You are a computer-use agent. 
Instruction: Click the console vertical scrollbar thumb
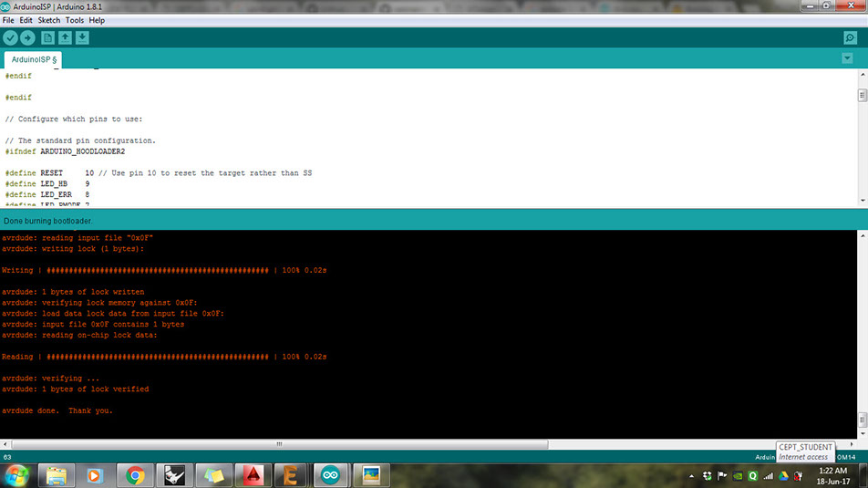[863, 420]
